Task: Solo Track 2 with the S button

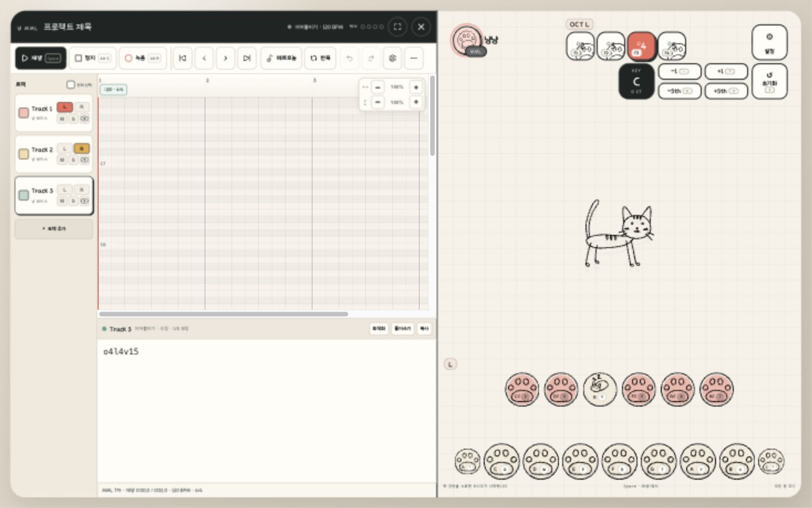Action: coord(73,160)
